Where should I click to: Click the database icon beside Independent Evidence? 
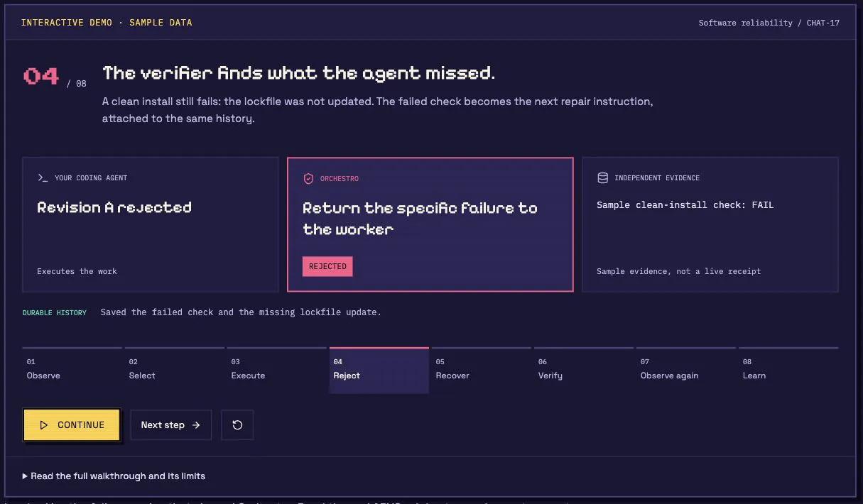click(602, 178)
